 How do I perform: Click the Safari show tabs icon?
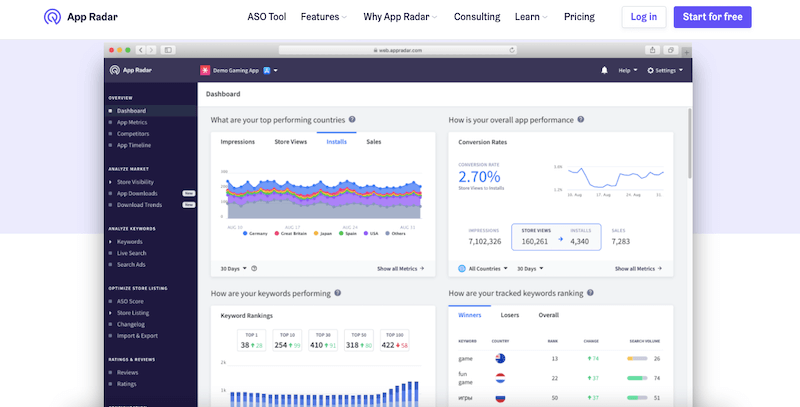(670, 50)
